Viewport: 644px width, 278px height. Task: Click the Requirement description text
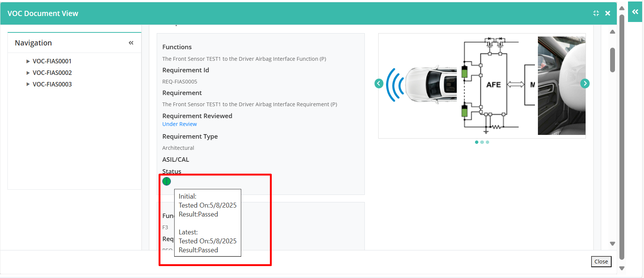[x=249, y=104]
